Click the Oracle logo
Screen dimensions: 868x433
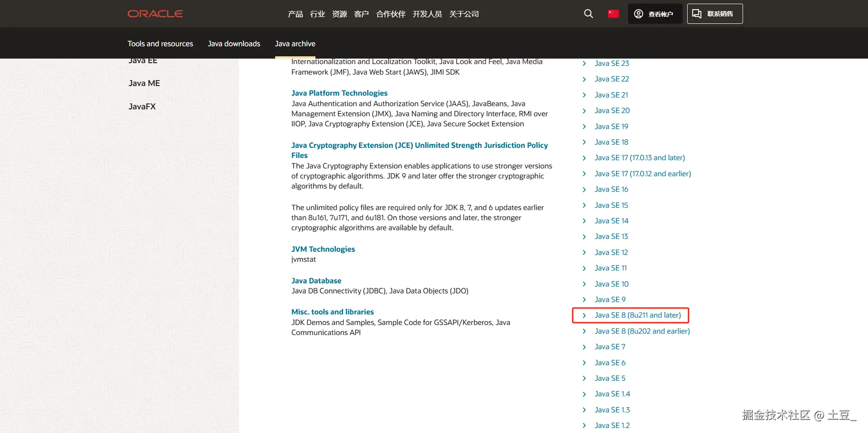point(155,14)
